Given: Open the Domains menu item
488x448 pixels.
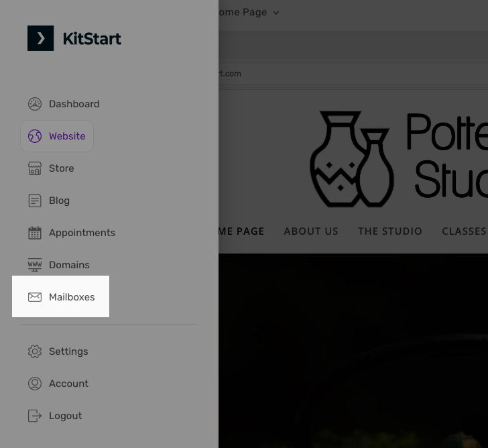Looking at the screenshot, I should click(70, 265).
